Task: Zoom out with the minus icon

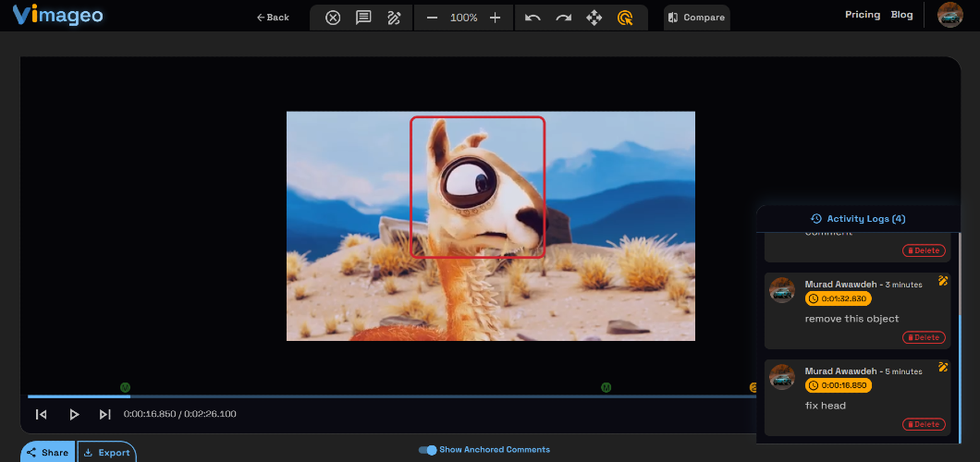Action: [x=432, y=18]
